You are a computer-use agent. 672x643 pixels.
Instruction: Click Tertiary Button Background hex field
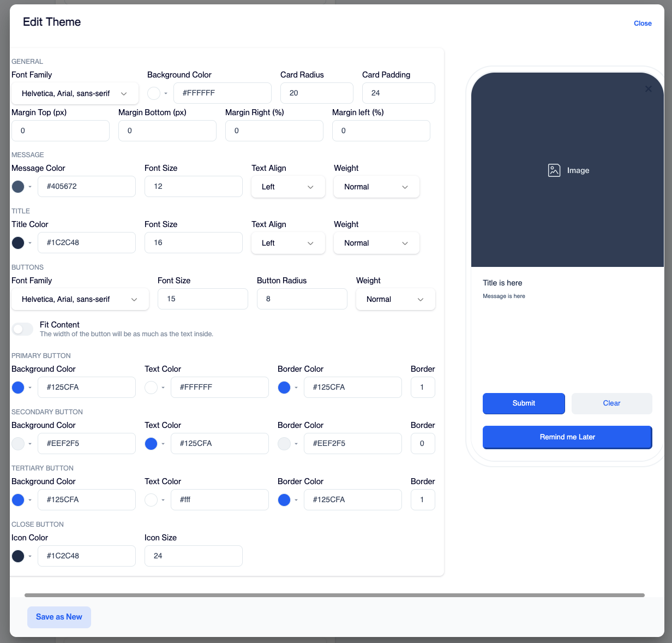[87, 500]
